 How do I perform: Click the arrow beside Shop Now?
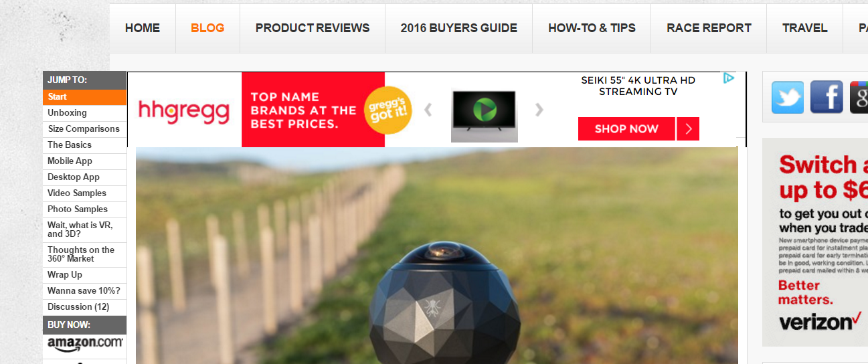(x=688, y=128)
